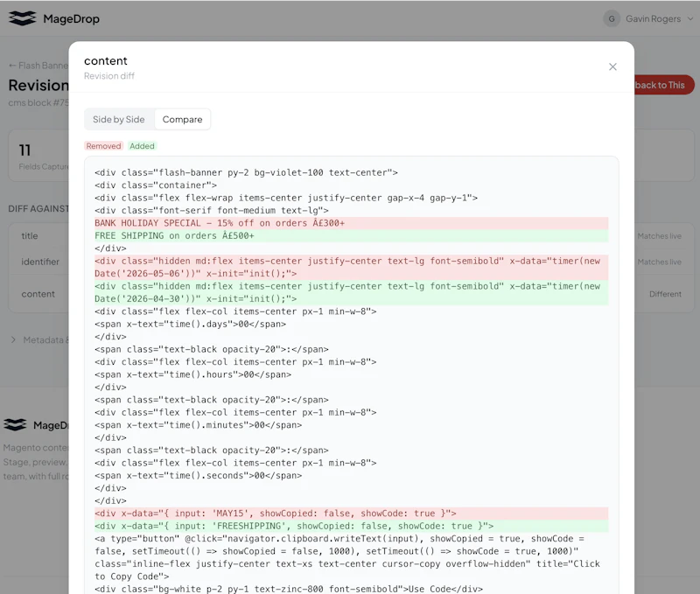
Task: Click the added FREESHIPPING input line
Action: pos(351,526)
